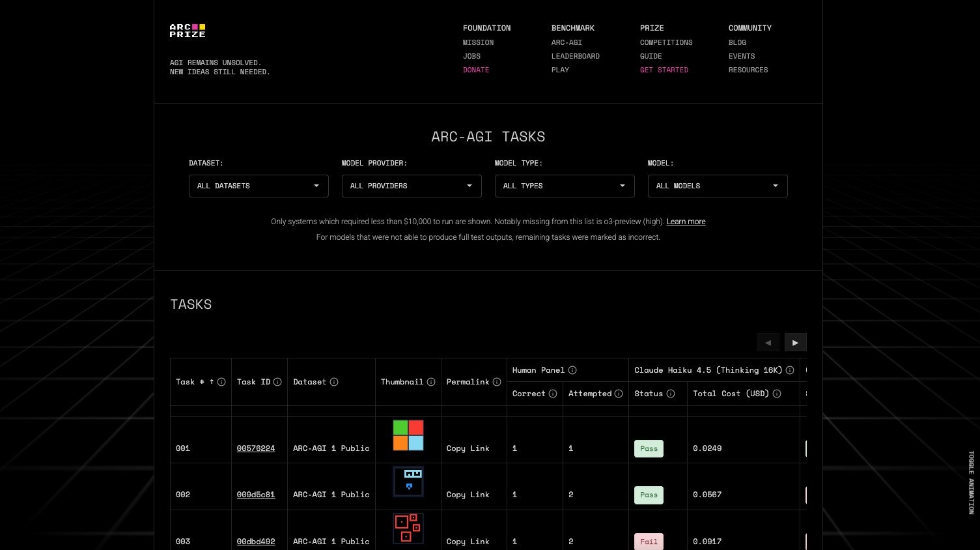Click the Pass badge for task 001
Viewport: 980px width, 550px height.
point(649,448)
